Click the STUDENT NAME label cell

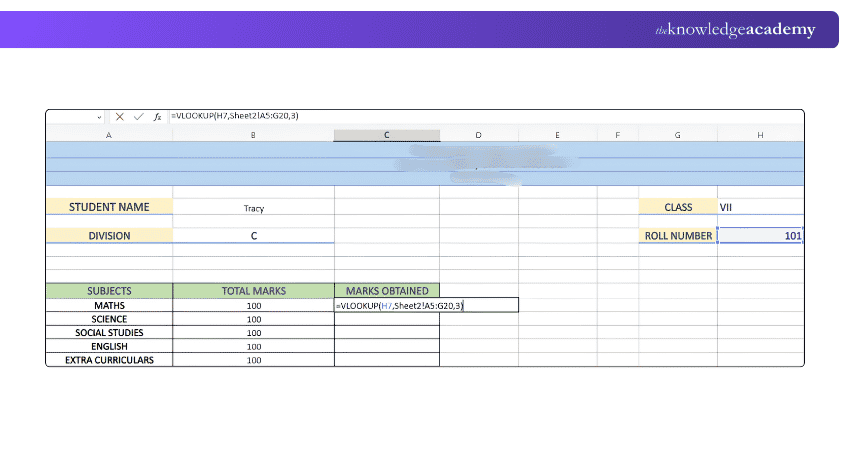[109, 207]
